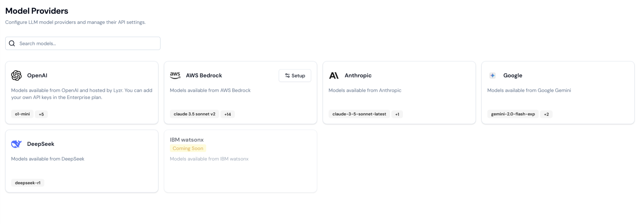Click the Google Gemini sparkle icon
Screen dimensions: 644x224
point(493,75)
